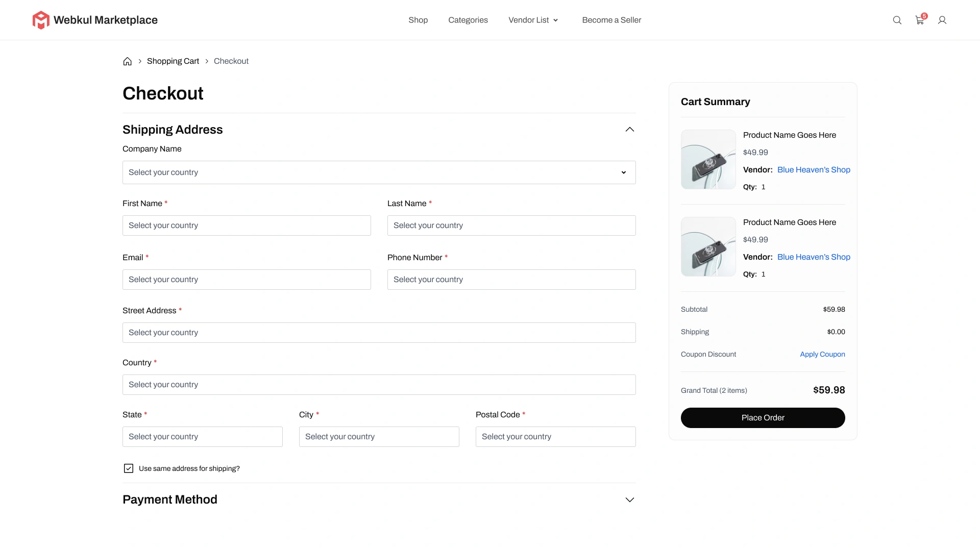The width and height of the screenshot is (980, 551).
Task: Focus the Postal Code field
Action: click(x=556, y=437)
